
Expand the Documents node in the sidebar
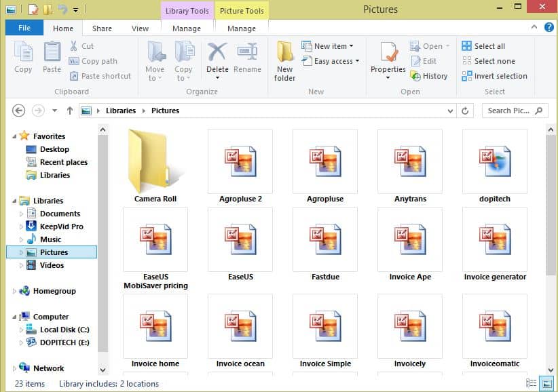(21, 213)
